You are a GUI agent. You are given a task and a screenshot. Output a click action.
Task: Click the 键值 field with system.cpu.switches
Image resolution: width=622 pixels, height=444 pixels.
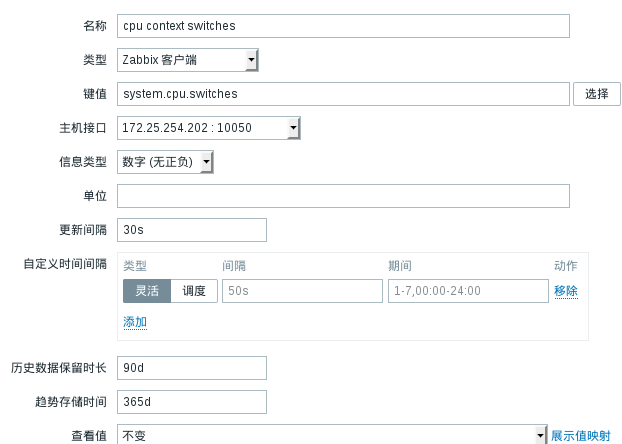[x=343, y=94]
